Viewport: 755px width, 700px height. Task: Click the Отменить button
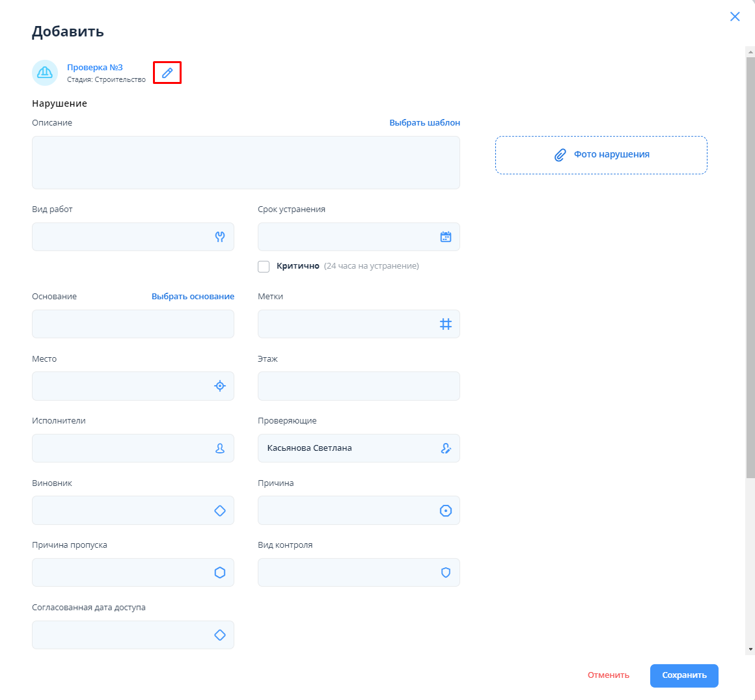[608, 675]
